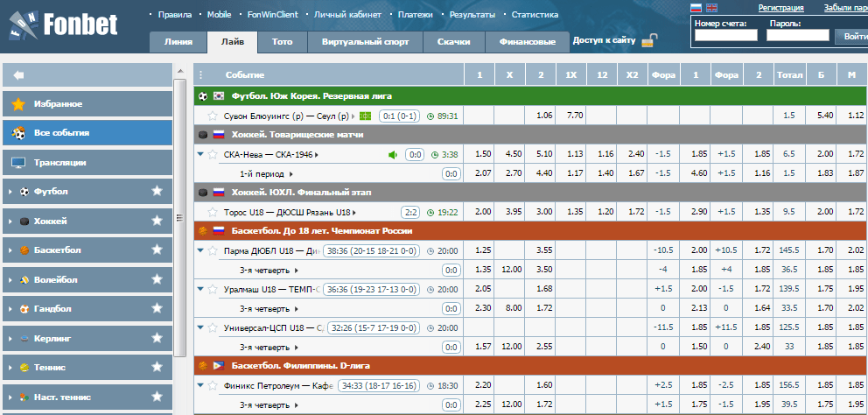Open the Финансовые tab

point(528,42)
